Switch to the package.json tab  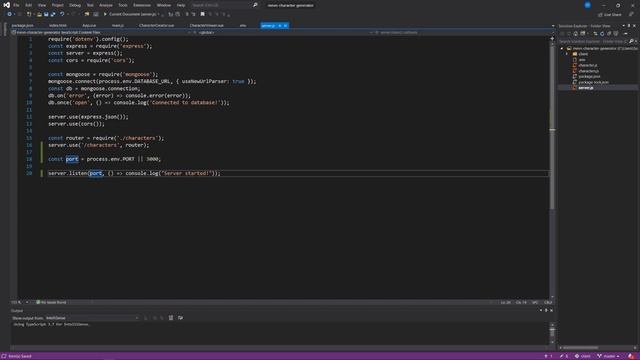[x=22, y=25]
